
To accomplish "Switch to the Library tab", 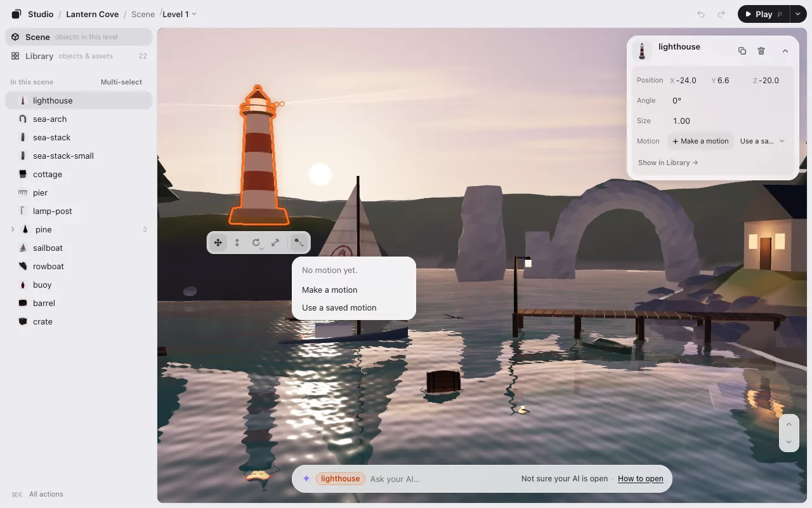I will pos(79,56).
